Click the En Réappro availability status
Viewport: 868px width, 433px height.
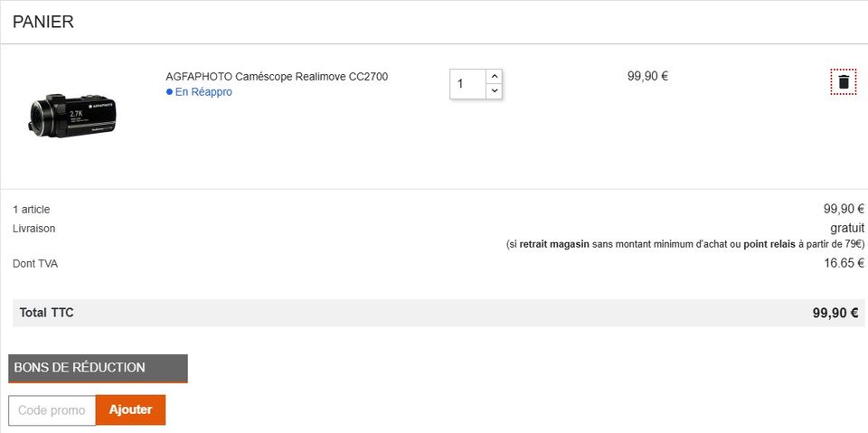[203, 92]
